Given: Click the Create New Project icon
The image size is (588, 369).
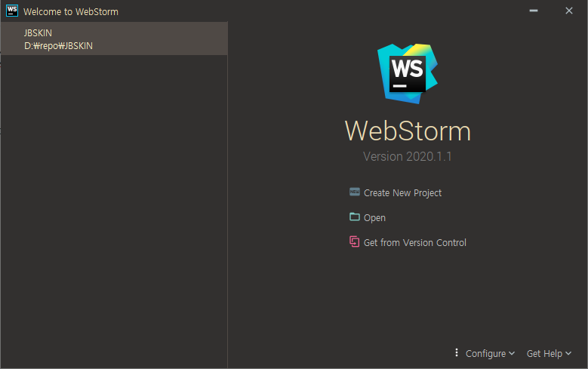Looking at the screenshot, I should tap(354, 192).
